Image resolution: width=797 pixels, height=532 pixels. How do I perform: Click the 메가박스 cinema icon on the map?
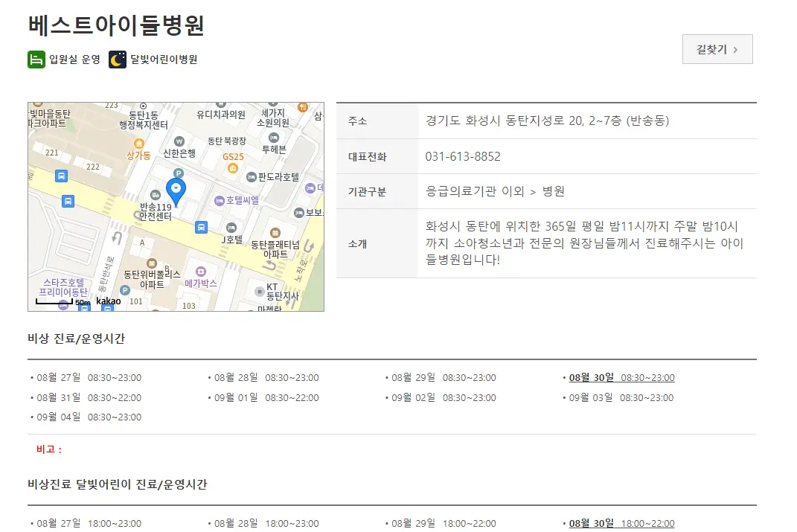pyautogui.click(x=201, y=271)
